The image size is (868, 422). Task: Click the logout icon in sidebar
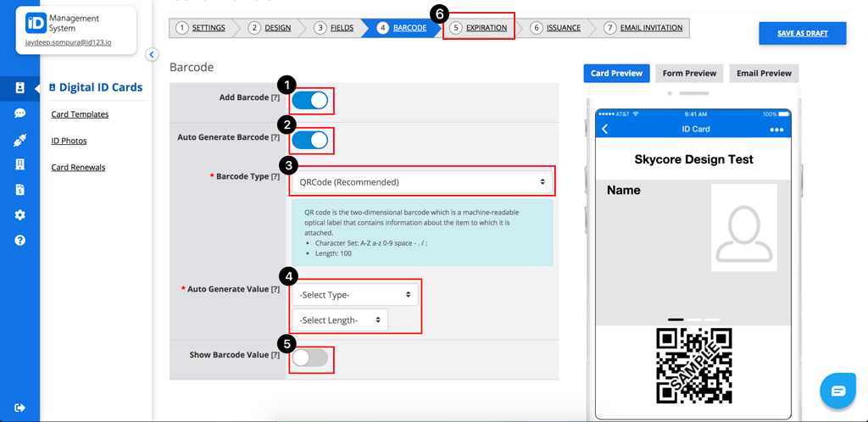(x=20, y=408)
